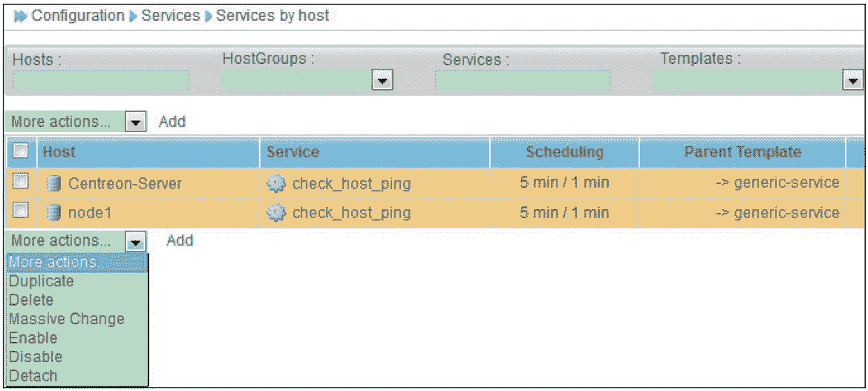Click the server icon beside Centreon-Server
The height and width of the screenshot is (391, 868).
[x=53, y=183]
